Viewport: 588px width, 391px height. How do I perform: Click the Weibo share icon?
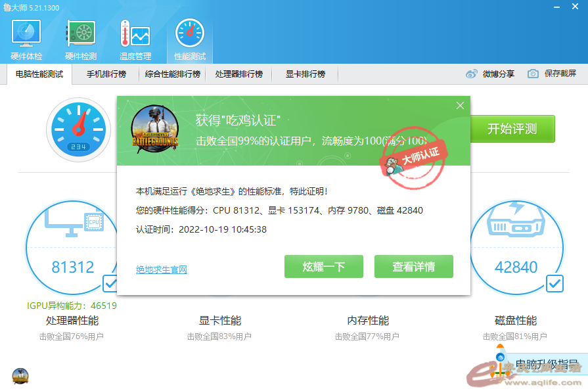coord(472,74)
